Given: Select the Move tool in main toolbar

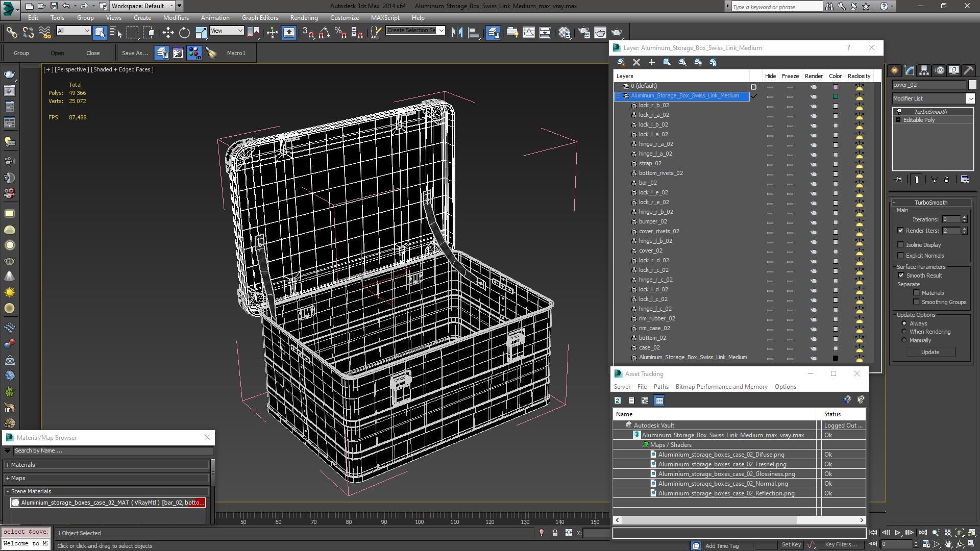Looking at the screenshot, I should click(x=168, y=33).
